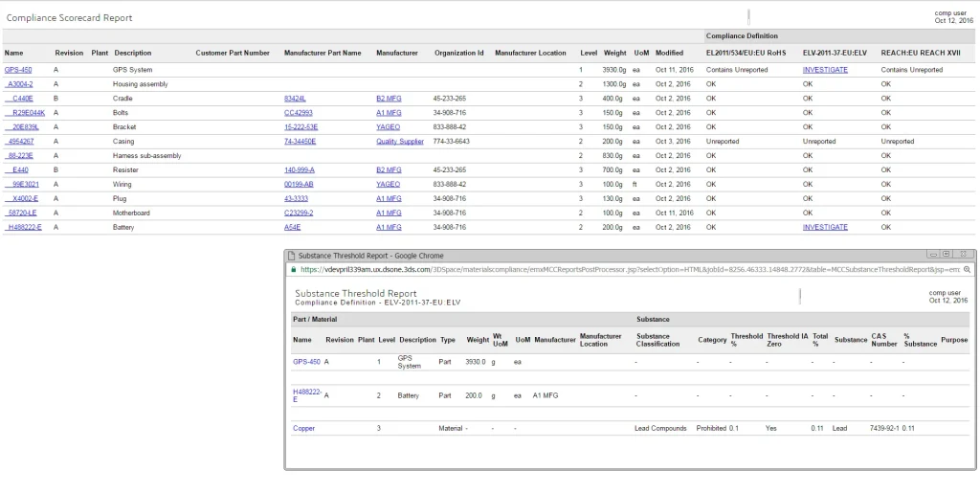980x494 pixels.
Task: Open manufacturer part C23299-2 link
Action: point(299,213)
